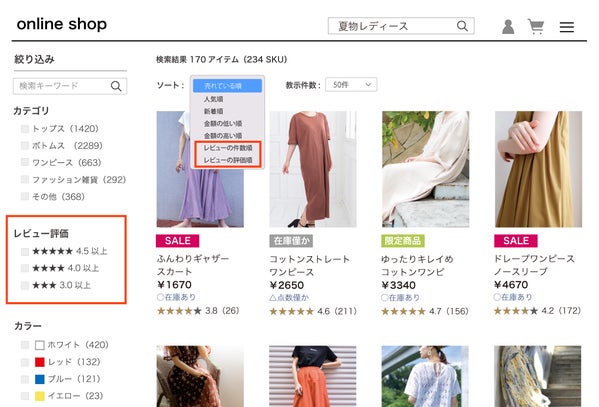Click the 3.8 (26) star rating
Image resolution: width=599 pixels, height=407 pixels.
[198, 311]
